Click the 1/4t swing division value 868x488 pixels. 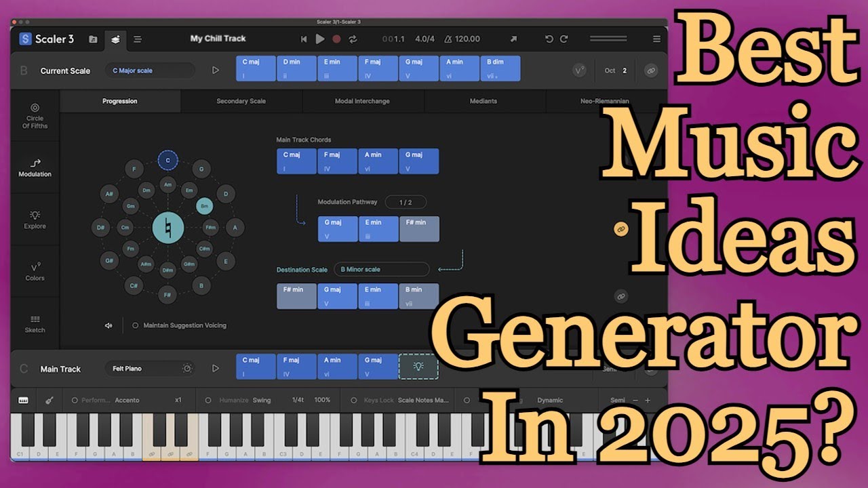[x=297, y=401]
